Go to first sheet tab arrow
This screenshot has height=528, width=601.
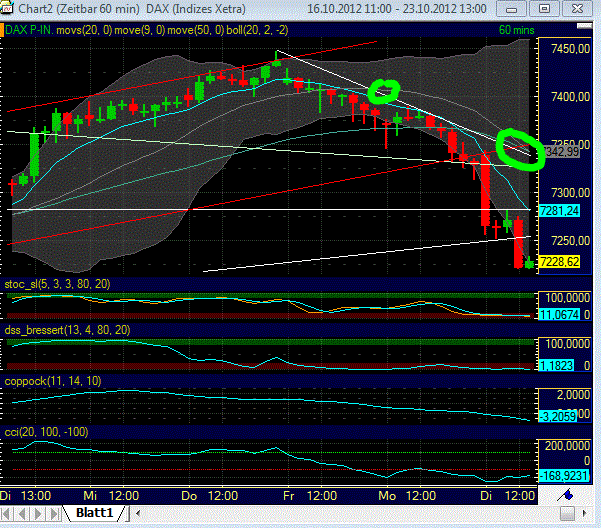[7, 513]
